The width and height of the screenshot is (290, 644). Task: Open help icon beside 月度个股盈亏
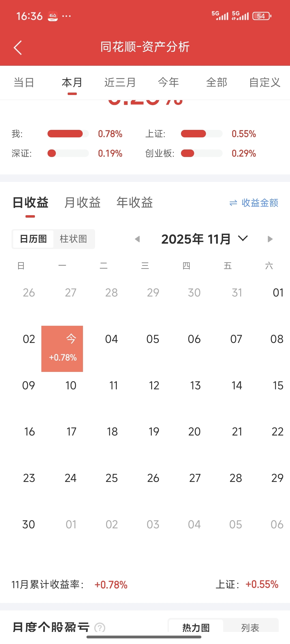100,627
